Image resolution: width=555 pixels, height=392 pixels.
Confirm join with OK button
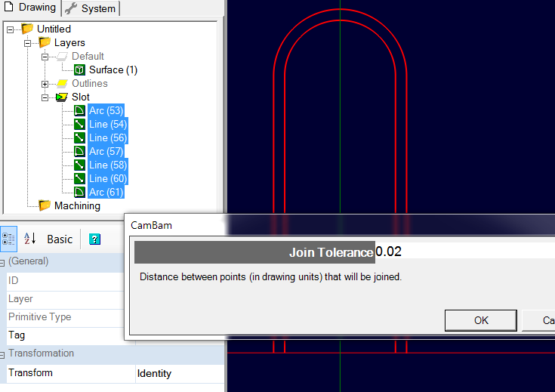(481, 320)
